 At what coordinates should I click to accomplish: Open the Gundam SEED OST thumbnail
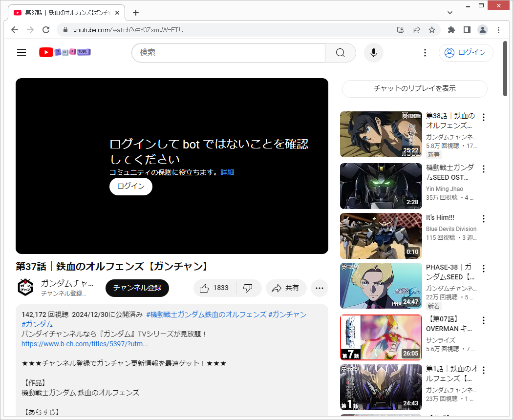(x=381, y=186)
